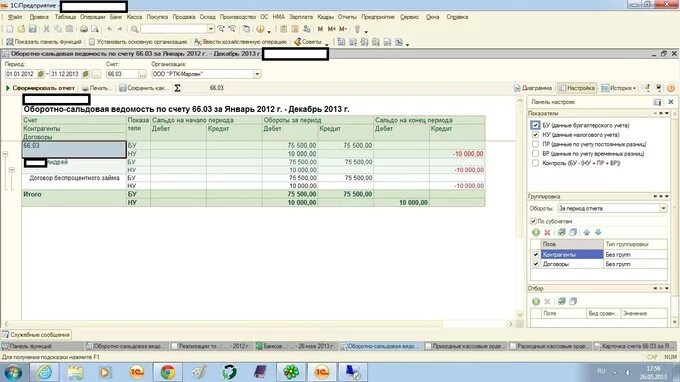680x382 pixels.
Task: Click the magnifier search icon in the toolbar
Action: pyautogui.click(x=135, y=29)
